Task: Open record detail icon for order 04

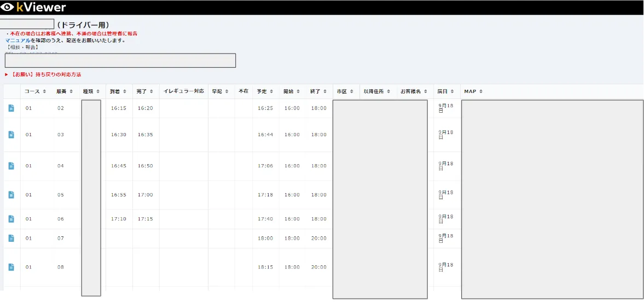Action: [x=11, y=166]
